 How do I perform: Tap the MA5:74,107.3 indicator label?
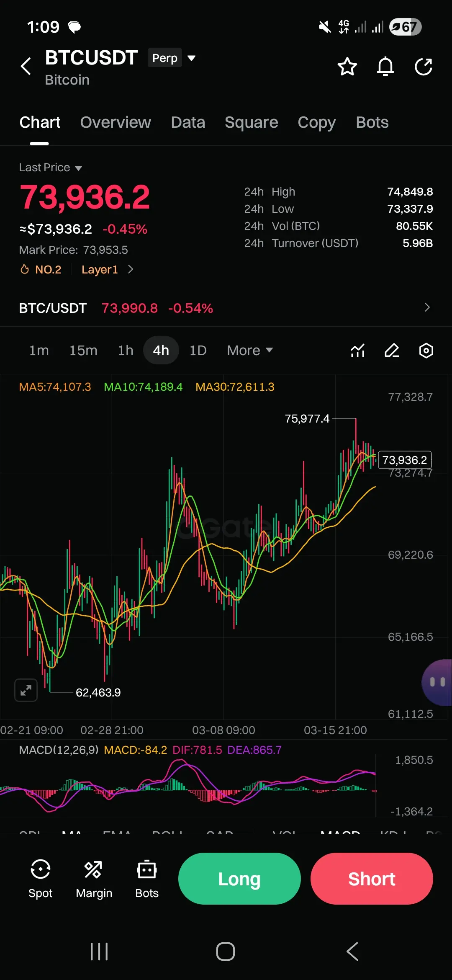[55, 387]
